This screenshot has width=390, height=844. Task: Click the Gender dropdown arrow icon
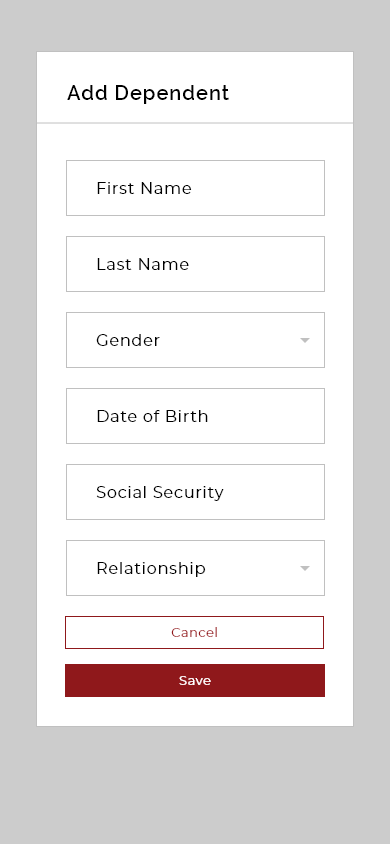tap(305, 340)
